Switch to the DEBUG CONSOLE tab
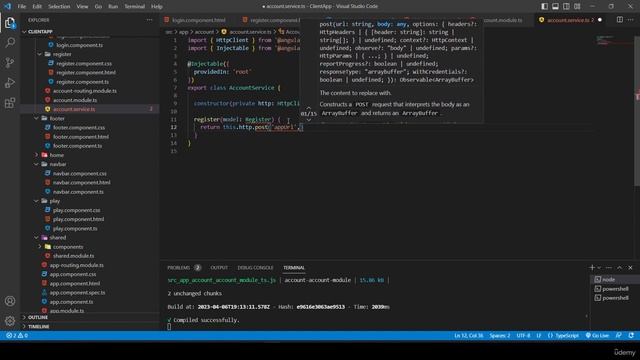 click(x=256, y=267)
